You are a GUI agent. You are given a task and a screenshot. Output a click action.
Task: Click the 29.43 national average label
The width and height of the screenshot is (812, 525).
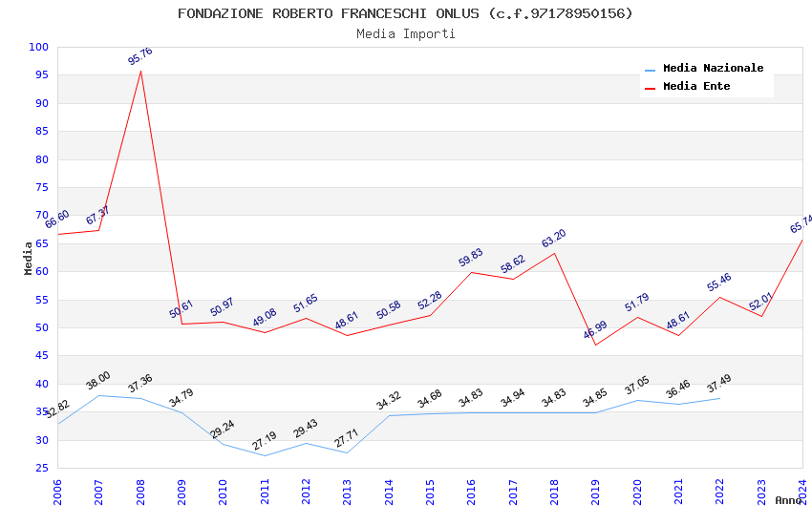pyautogui.click(x=306, y=429)
